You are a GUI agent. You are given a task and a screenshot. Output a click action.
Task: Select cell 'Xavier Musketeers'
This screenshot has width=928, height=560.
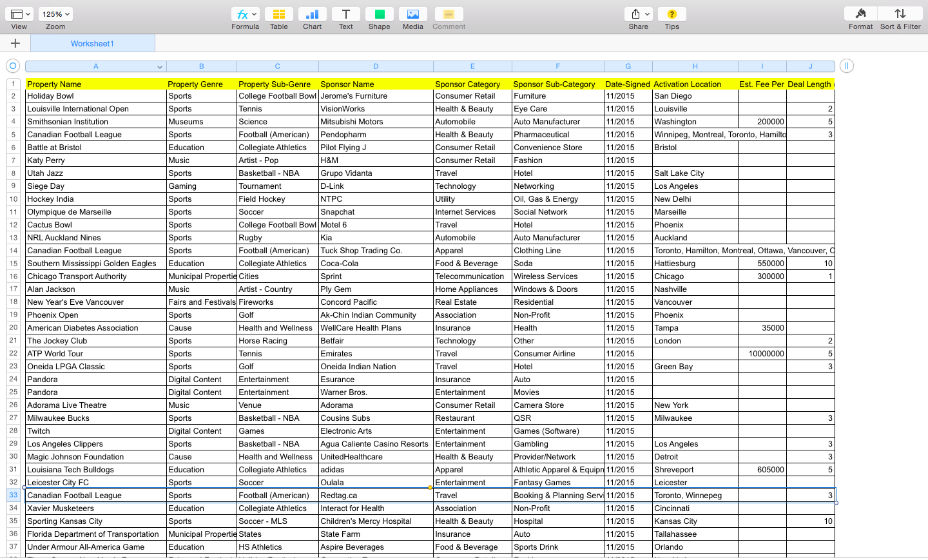tap(96, 508)
